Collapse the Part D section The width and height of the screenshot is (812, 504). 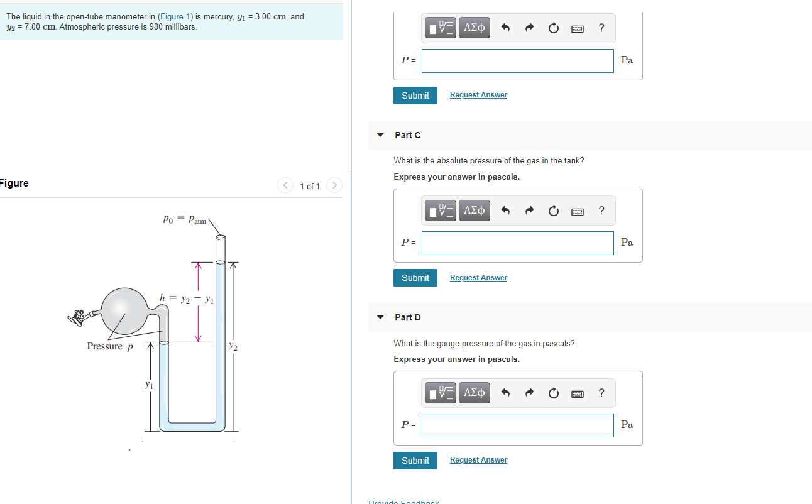pos(380,317)
